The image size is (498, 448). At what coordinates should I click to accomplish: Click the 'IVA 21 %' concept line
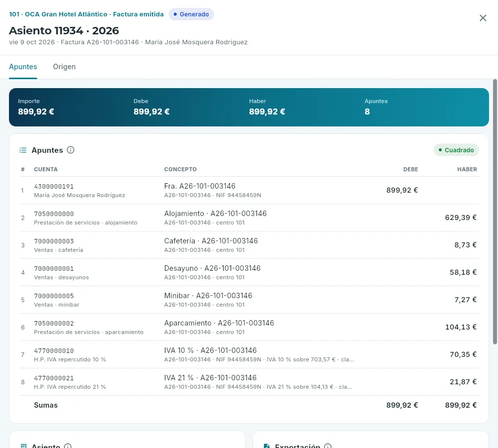click(x=210, y=377)
